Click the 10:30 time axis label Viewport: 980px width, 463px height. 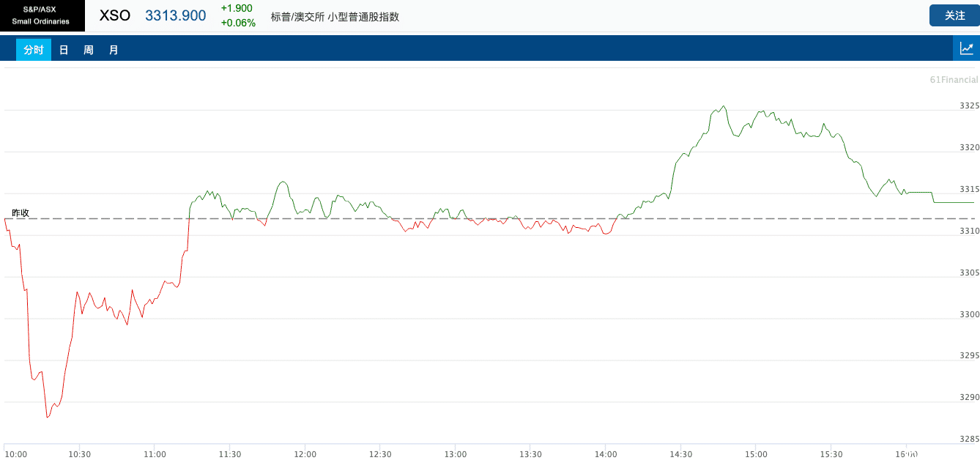79,454
